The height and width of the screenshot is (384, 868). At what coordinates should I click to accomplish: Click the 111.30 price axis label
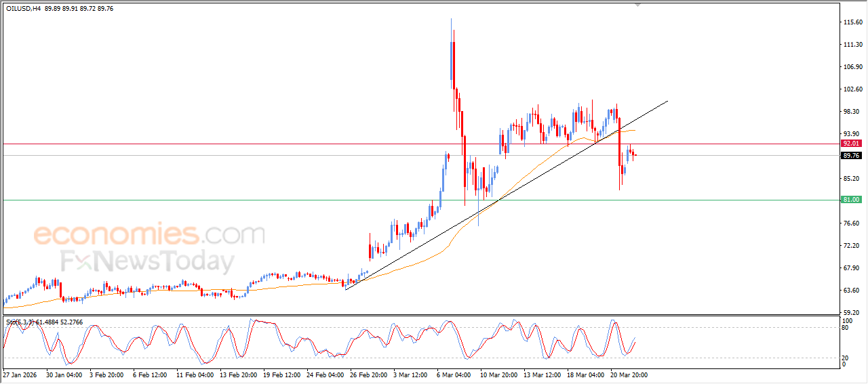tap(852, 45)
